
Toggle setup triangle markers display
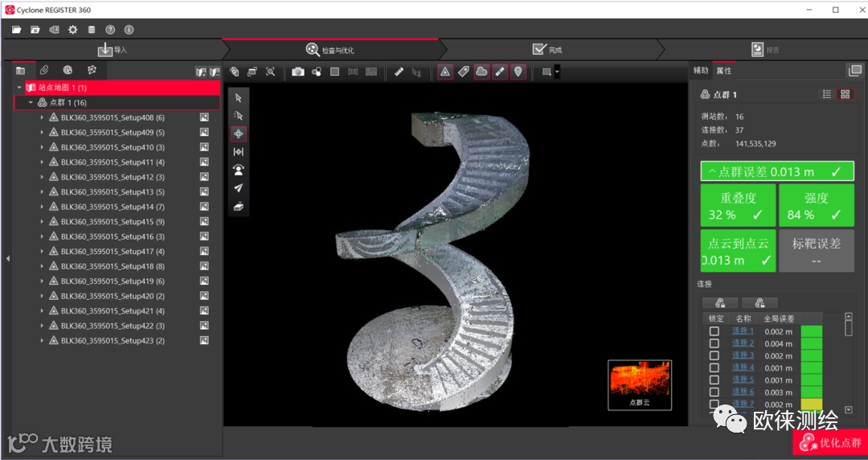coord(445,72)
